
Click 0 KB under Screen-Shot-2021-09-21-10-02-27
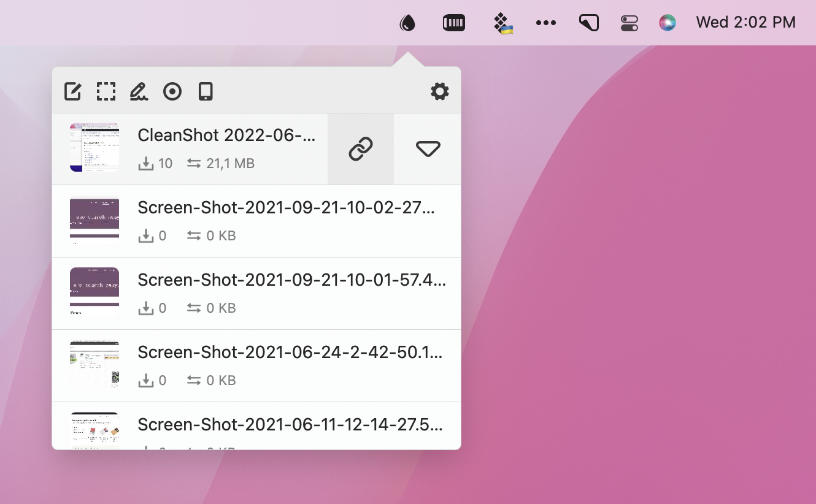[x=221, y=235]
